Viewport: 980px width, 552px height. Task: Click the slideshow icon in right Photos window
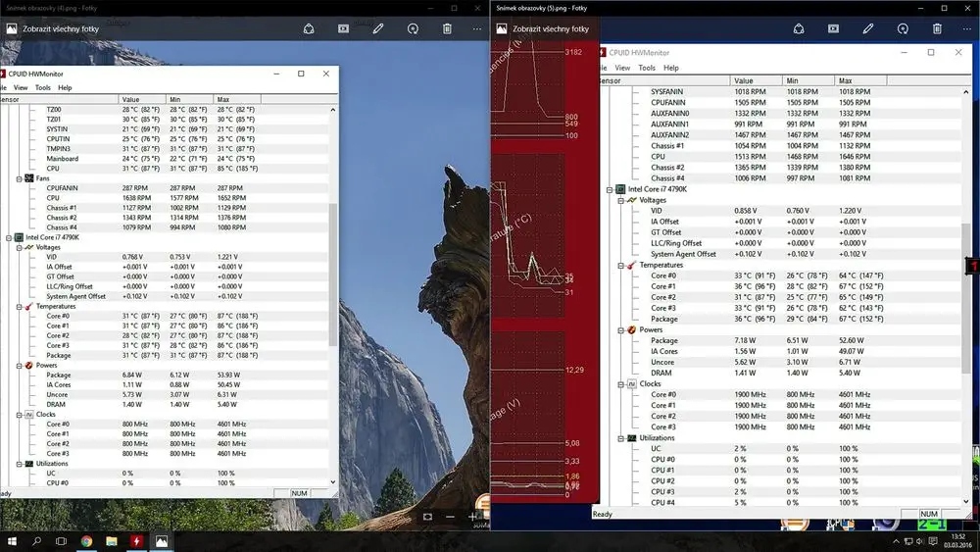coord(833,28)
